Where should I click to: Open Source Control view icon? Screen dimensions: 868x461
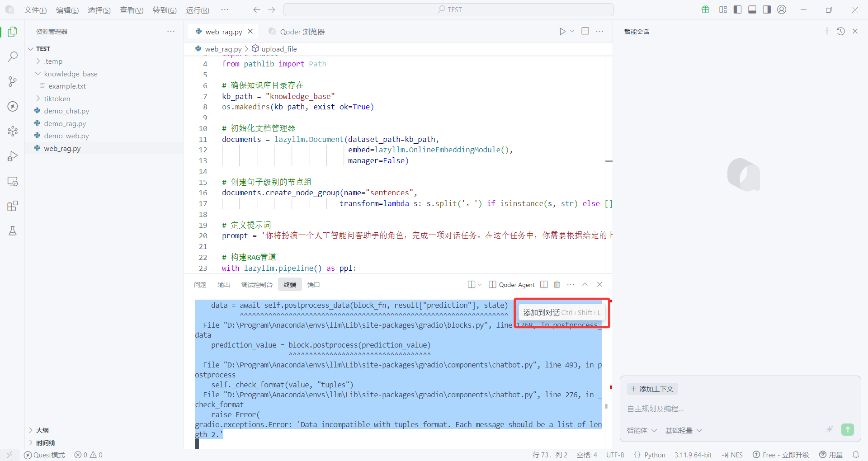[13, 81]
